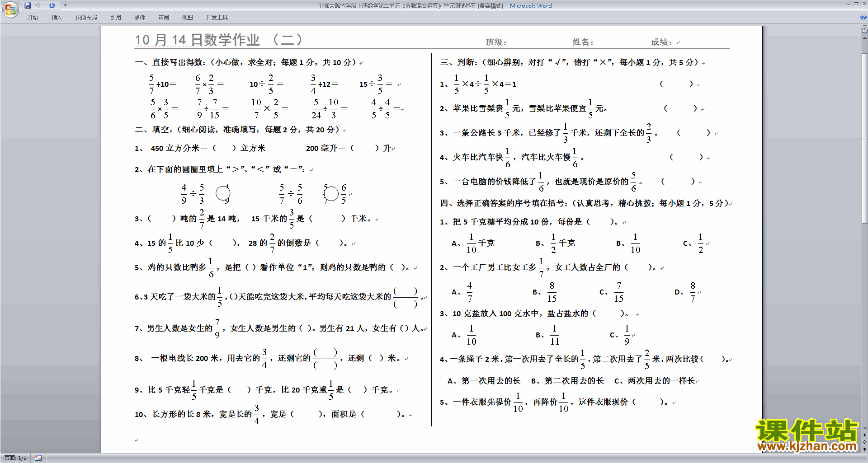This screenshot has height=463, width=868.
Task: Go to previous page double-arrow button
Action: coord(864,435)
